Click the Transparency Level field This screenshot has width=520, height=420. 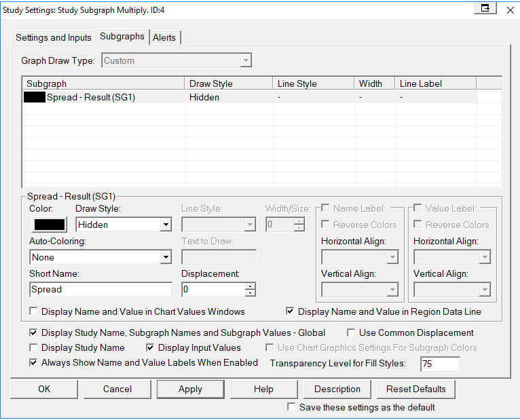[440, 364]
